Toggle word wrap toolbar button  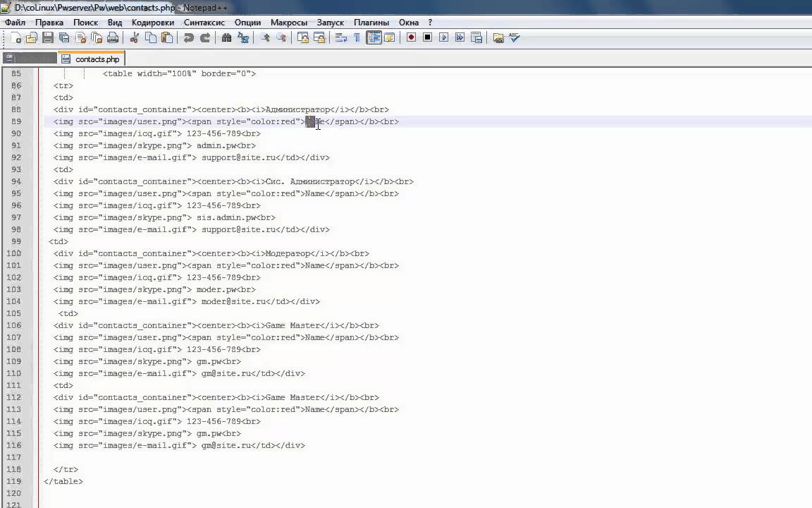[x=340, y=38]
